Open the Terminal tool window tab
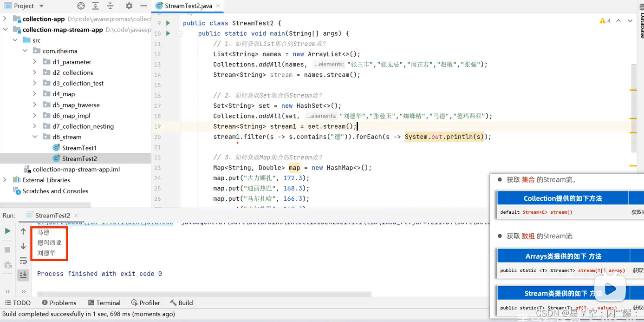 pyautogui.click(x=104, y=302)
